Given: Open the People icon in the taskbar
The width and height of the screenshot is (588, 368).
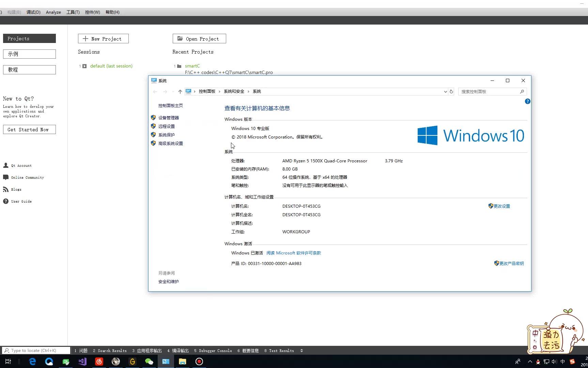Looking at the screenshot, I should click(518, 362).
